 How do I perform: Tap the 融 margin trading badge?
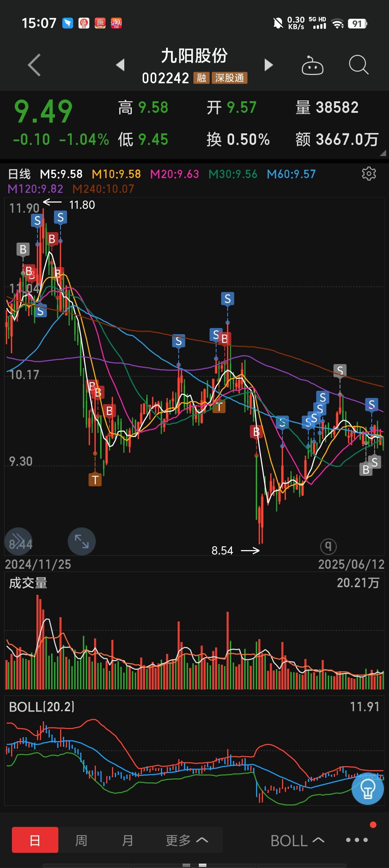coord(201,78)
